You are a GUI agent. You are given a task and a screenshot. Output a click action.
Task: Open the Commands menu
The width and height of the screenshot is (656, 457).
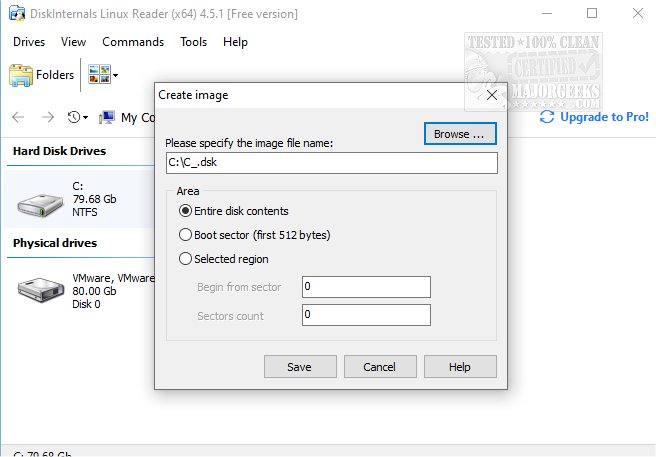133,42
